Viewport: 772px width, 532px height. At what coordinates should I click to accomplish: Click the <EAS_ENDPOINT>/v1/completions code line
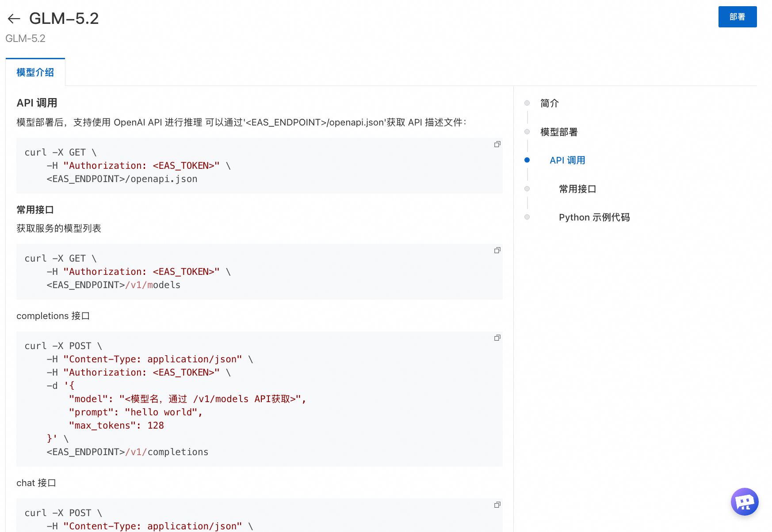tap(127, 452)
